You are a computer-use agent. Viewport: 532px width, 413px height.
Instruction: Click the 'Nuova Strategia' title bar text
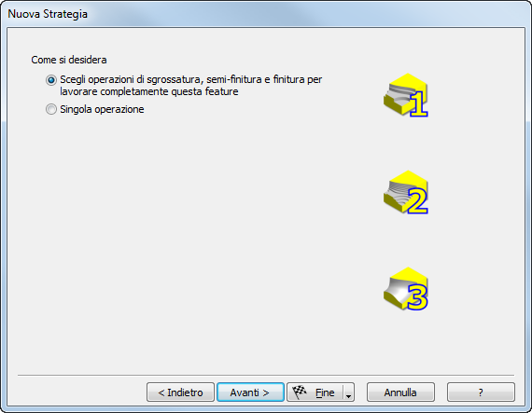pos(48,14)
